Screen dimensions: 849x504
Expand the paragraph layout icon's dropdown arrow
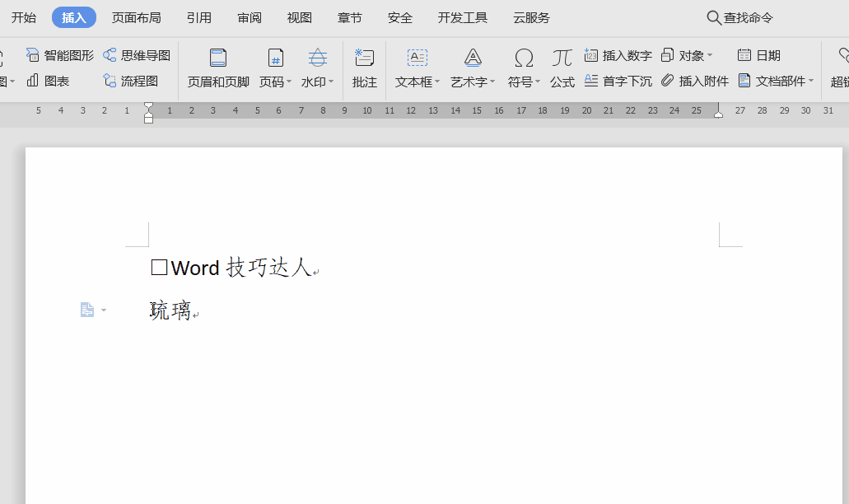(104, 310)
